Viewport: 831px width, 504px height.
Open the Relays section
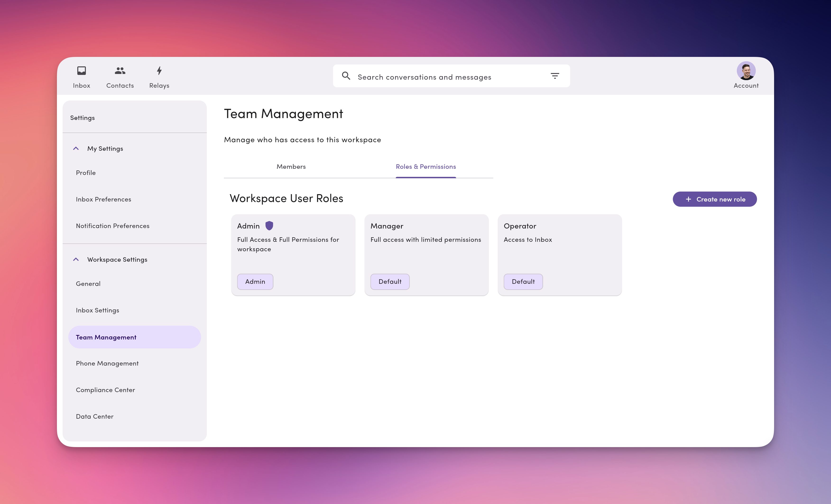coord(159,76)
